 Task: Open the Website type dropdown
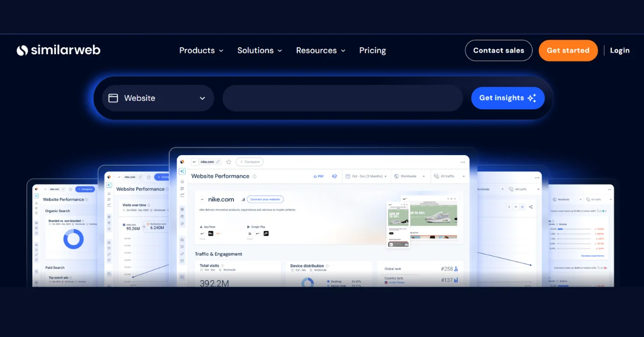click(158, 98)
